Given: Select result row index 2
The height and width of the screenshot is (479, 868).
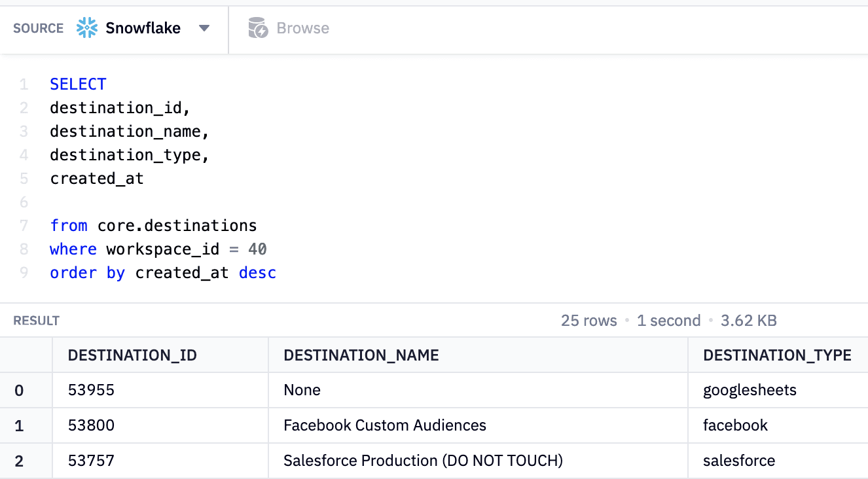Looking at the screenshot, I should [19, 461].
